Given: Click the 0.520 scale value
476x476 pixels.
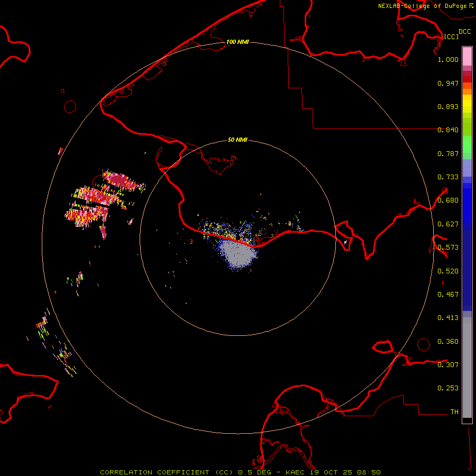Looking at the screenshot, I should pyautogui.click(x=448, y=271).
